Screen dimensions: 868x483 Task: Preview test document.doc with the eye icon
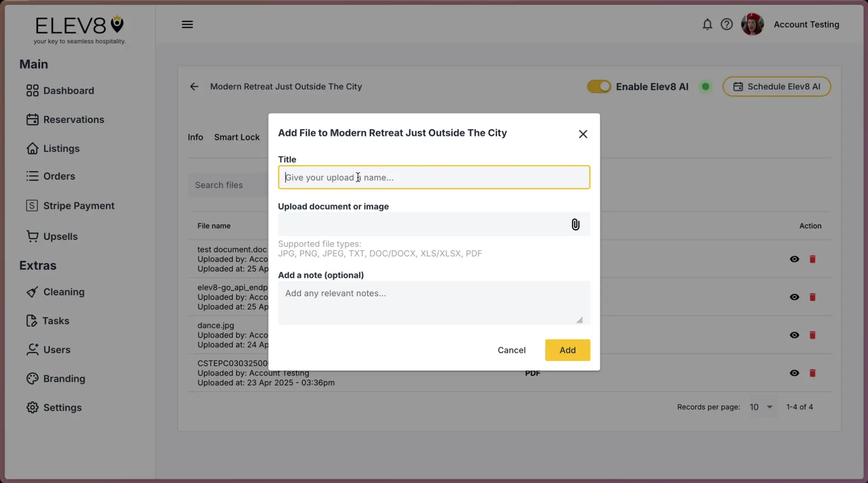pos(795,259)
